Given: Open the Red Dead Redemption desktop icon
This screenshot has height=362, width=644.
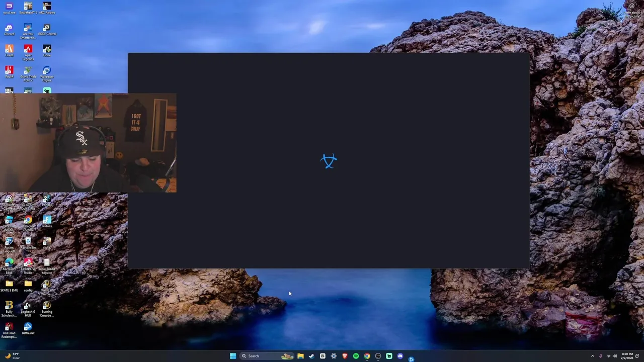Looking at the screenshot, I should pyautogui.click(x=9, y=330).
